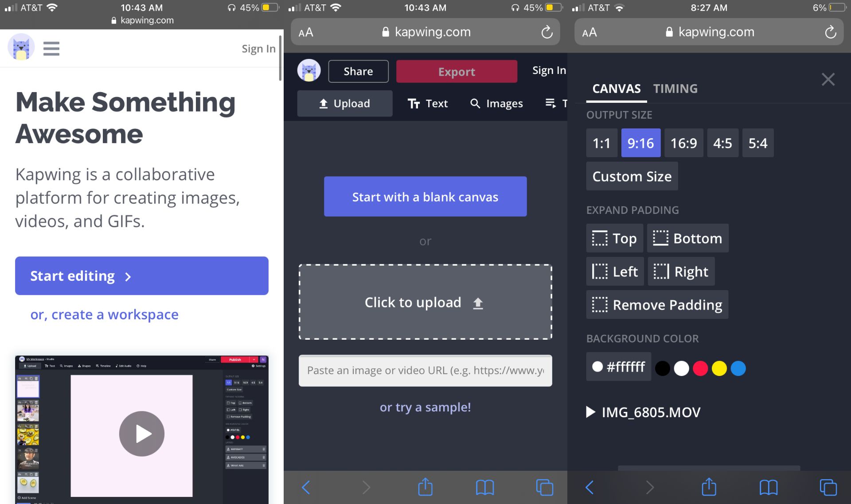Choose the 16:9 aspect ratio option
851x504 pixels.
pyautogui.click(x=683, y=143)
